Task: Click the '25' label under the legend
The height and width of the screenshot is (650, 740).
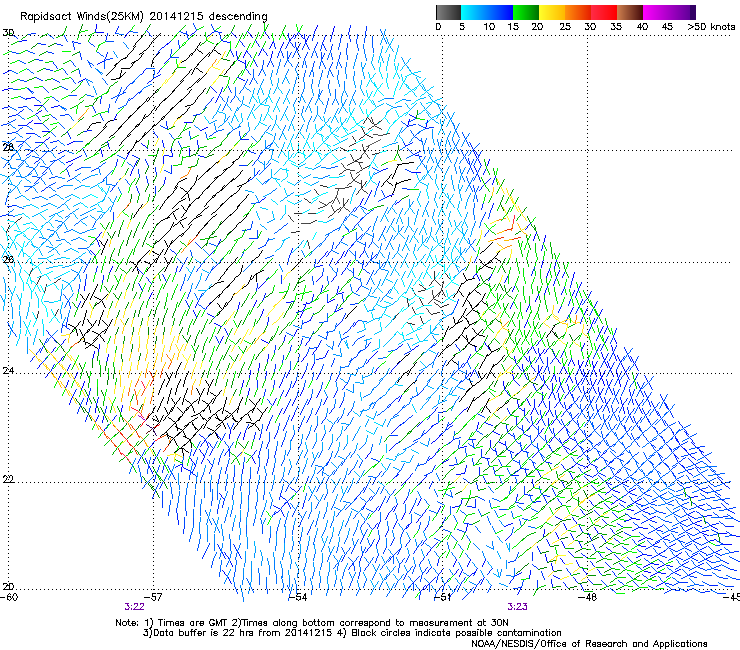Action: [x=565, y=27]
